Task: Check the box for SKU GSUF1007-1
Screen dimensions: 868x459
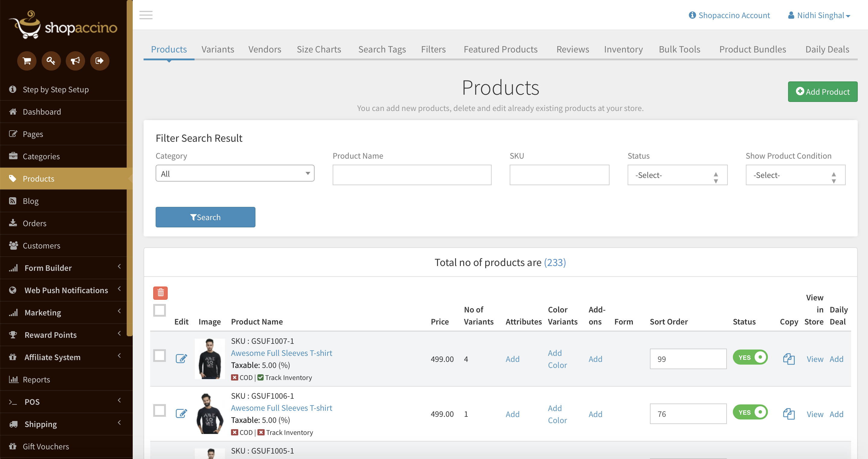Action: click(159, 355)
